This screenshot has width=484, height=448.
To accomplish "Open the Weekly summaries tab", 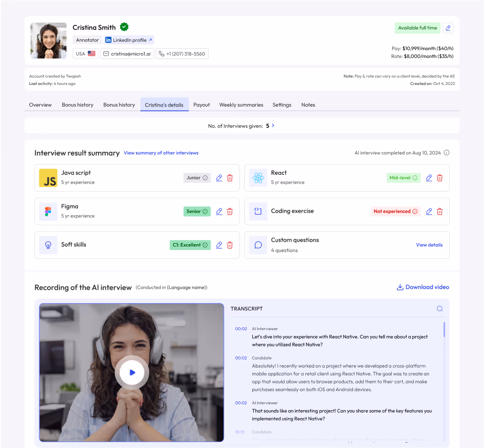I will (241, 105).
